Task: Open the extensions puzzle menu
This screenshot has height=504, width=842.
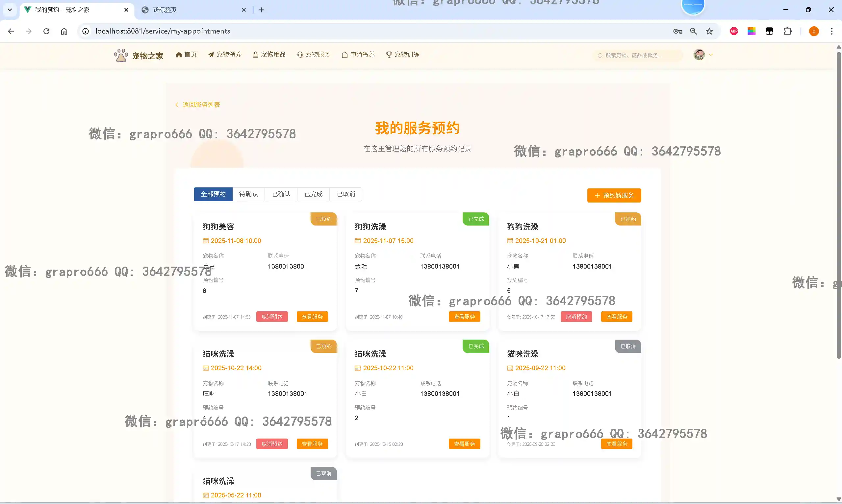Action: pyautogui.click(x=787, y=31)
